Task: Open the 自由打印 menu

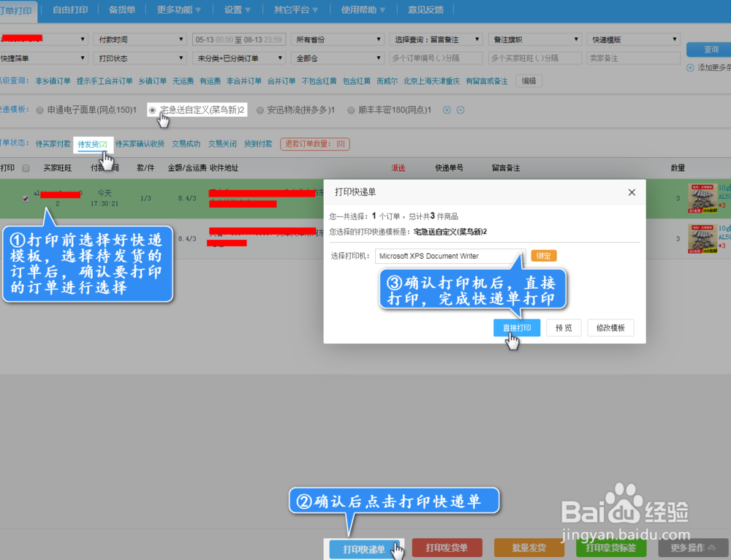Action: [x=69, y=10]
